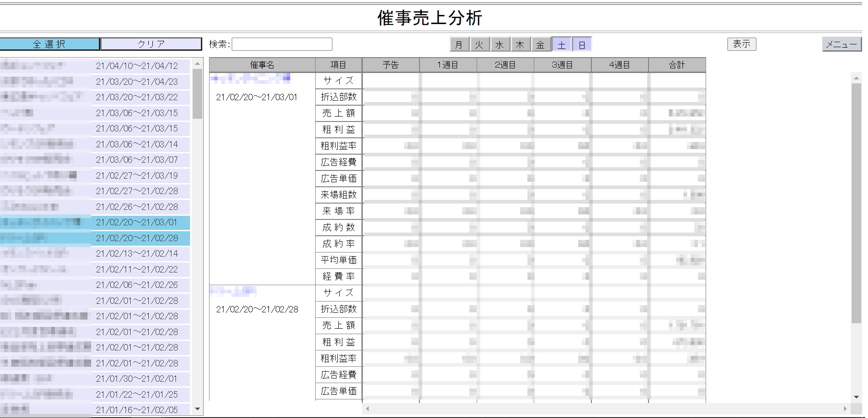Select event row dated 21/02/27～21/02/28
This screenshot has width=868, height=418.
[x=95, y=191]
